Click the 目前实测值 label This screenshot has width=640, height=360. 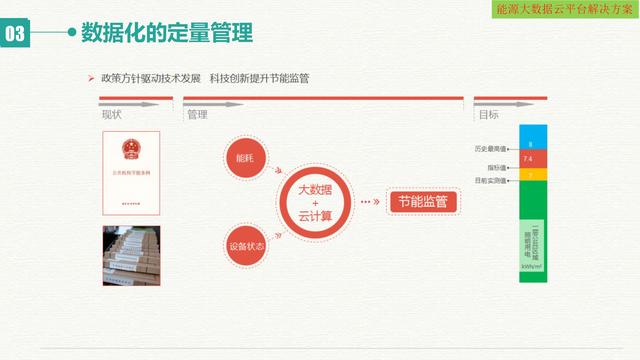(x=490, y=180)
